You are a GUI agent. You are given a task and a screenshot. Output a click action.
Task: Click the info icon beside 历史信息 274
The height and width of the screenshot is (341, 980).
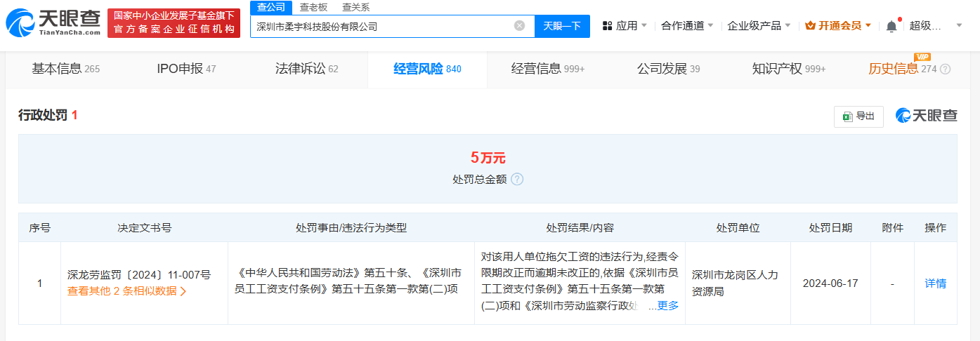coord(946,69)
